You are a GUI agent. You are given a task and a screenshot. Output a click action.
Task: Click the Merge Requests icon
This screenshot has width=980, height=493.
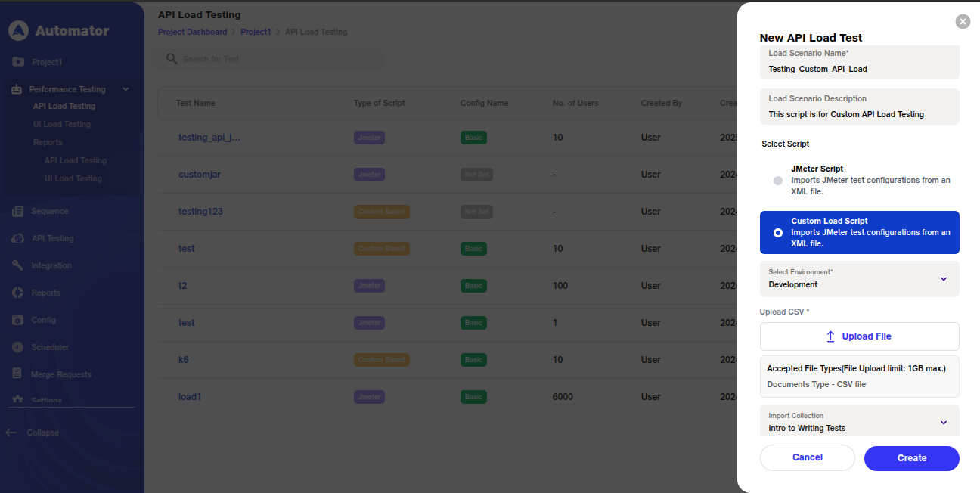(18, 374)
